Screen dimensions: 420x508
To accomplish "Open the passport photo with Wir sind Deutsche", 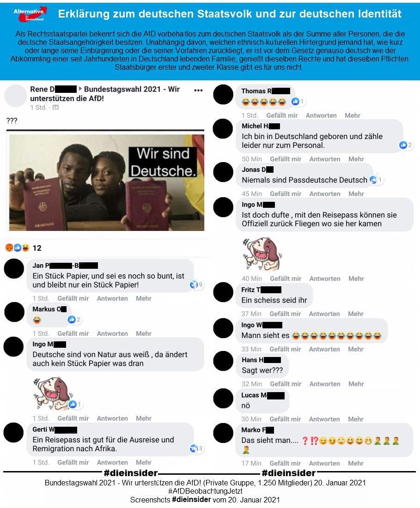I will pos(107,182).
